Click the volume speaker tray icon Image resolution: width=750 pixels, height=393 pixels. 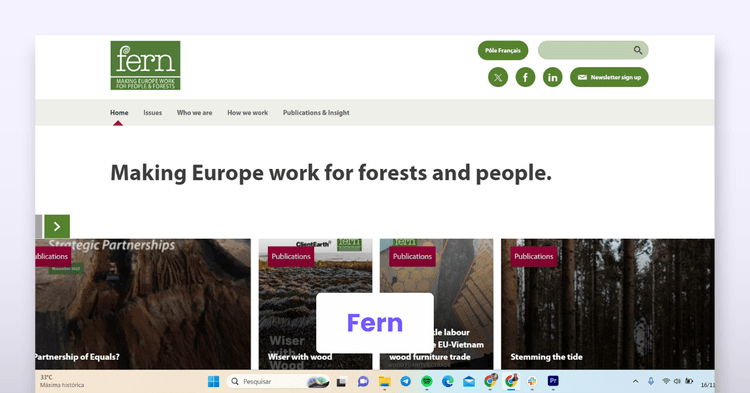click(x=677, y=381)
